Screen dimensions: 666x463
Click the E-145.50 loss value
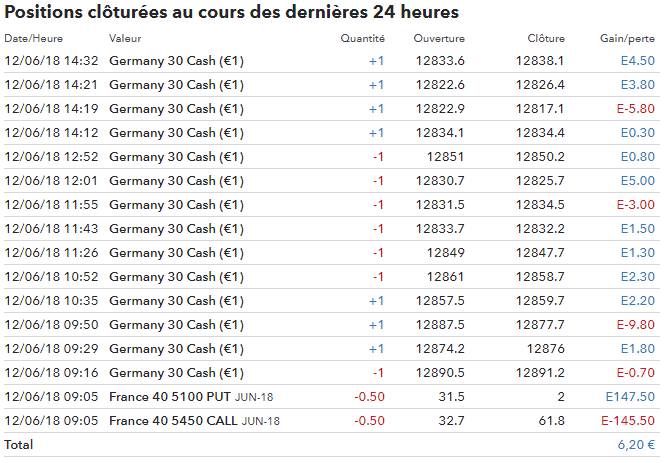628,421
